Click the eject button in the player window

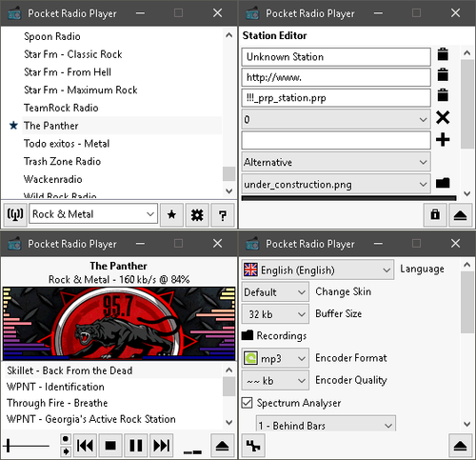222,446
